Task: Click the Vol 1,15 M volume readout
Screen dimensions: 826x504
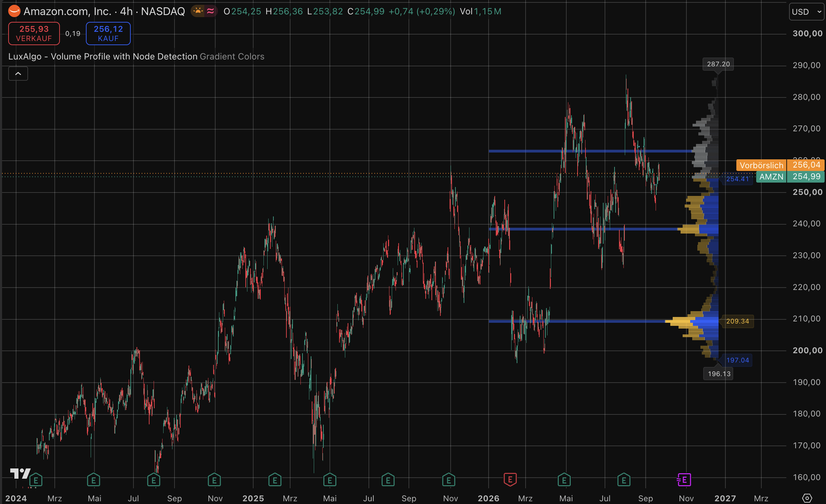Action: 481,11
